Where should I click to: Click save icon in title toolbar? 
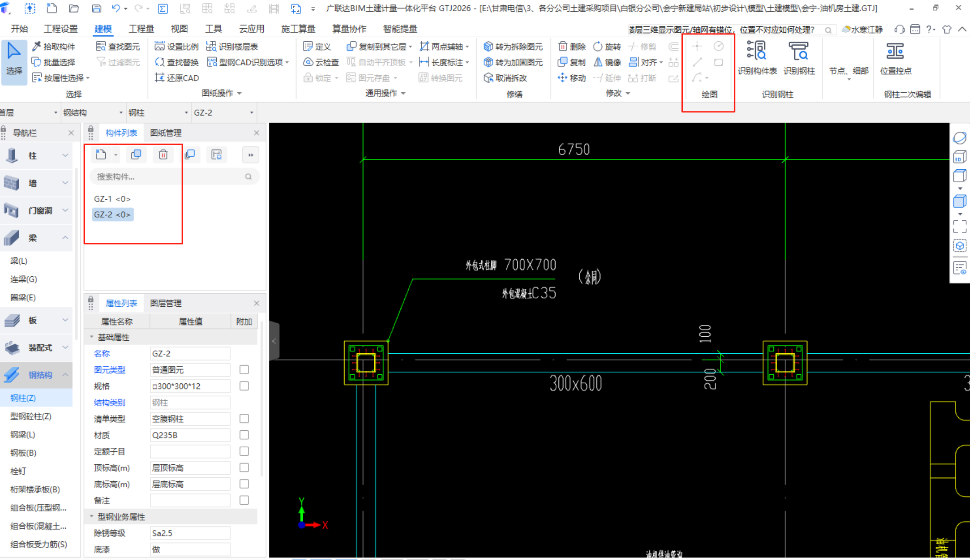[96, 8]
